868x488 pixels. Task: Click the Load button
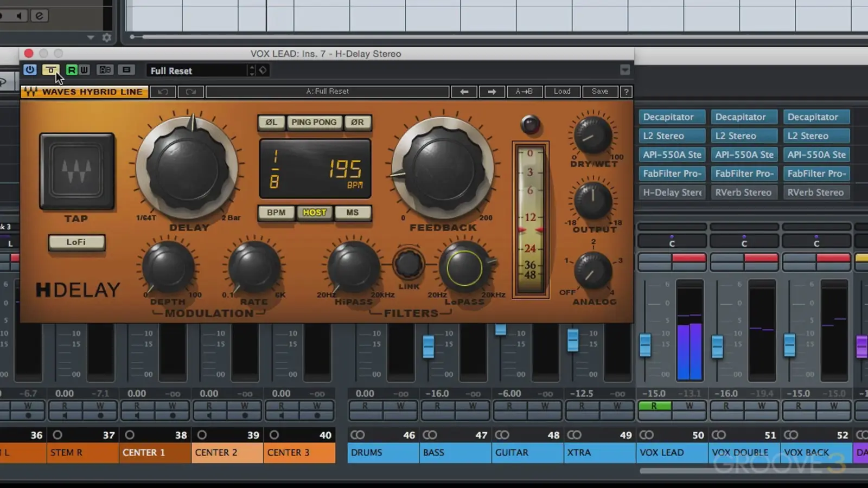pyautogui.click(x=562, y=92)
